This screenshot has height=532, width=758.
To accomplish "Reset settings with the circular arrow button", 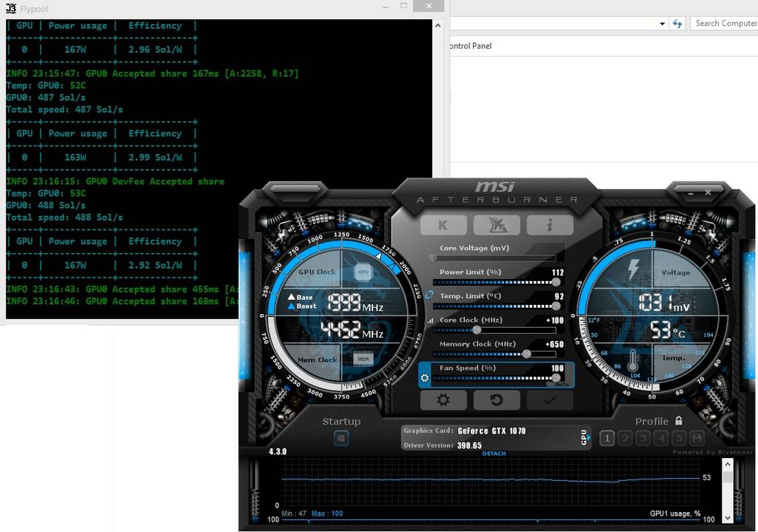I will pos(496,400).
